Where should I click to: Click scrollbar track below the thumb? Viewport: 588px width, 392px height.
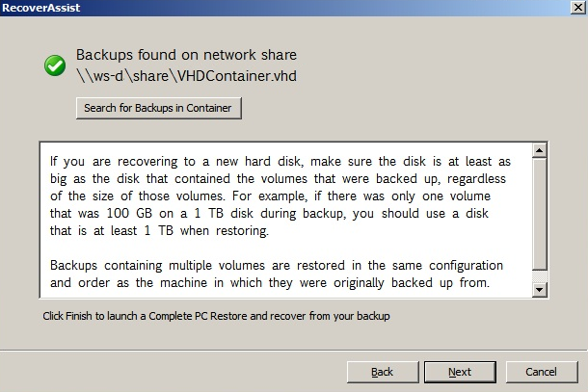[x=539, y=275]
